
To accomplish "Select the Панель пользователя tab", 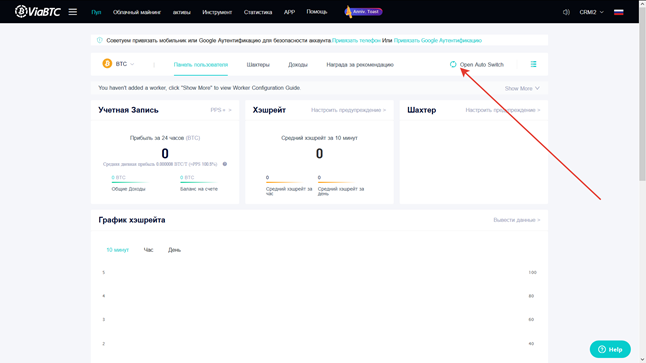I will point(201,65).
